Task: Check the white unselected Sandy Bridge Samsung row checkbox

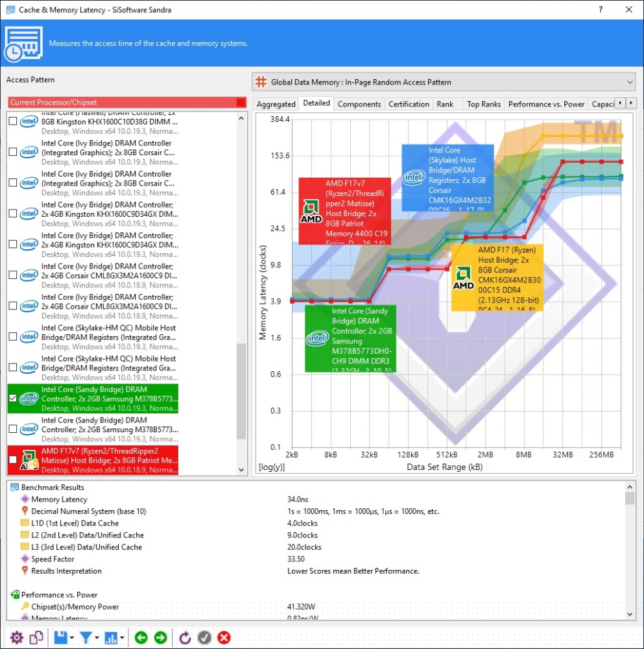Action: 13,429
